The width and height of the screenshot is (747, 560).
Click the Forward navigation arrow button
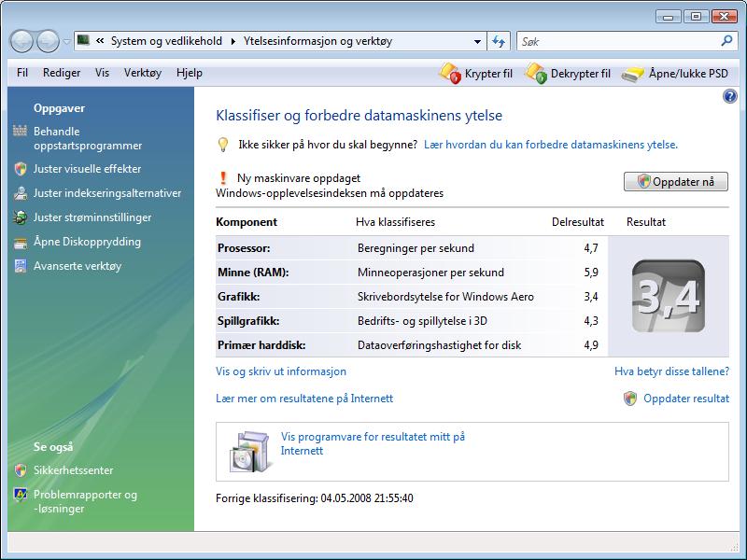coord(48,41)
